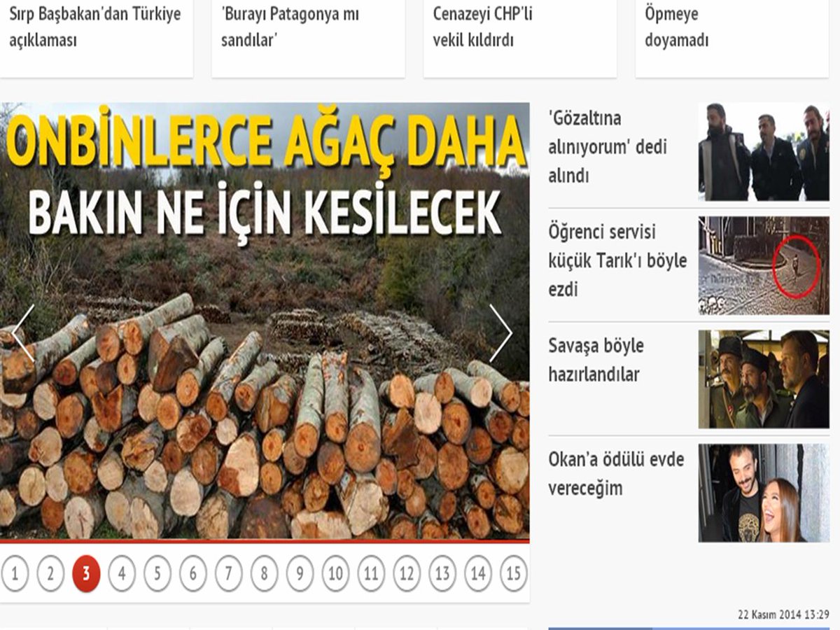Select the active slide 3 indicator
This screenshot has height=630, width=840.
pyautogui.click(x=86, y=575)
